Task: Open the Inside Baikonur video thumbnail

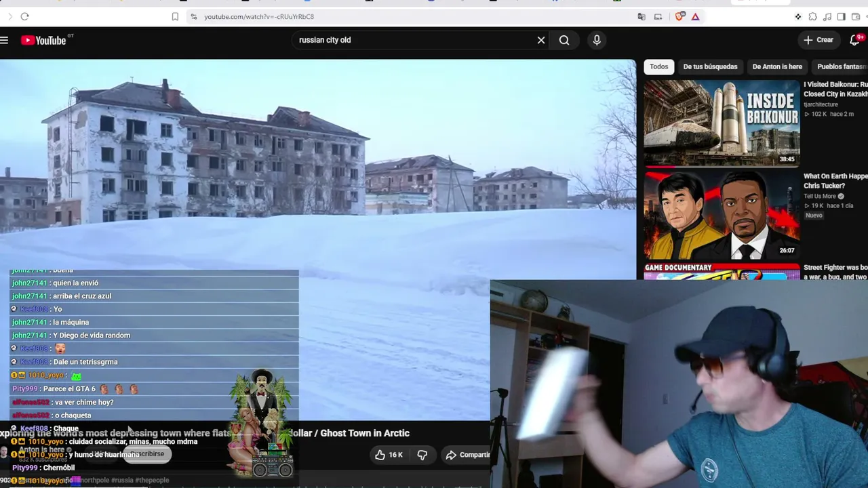Action: click(722, 123)
